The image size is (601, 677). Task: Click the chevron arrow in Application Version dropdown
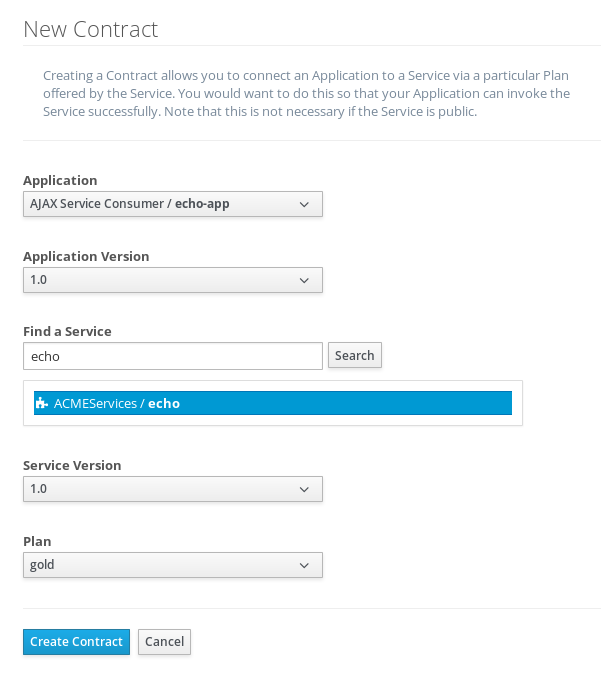pyautogui.click(x=304, y=280)
